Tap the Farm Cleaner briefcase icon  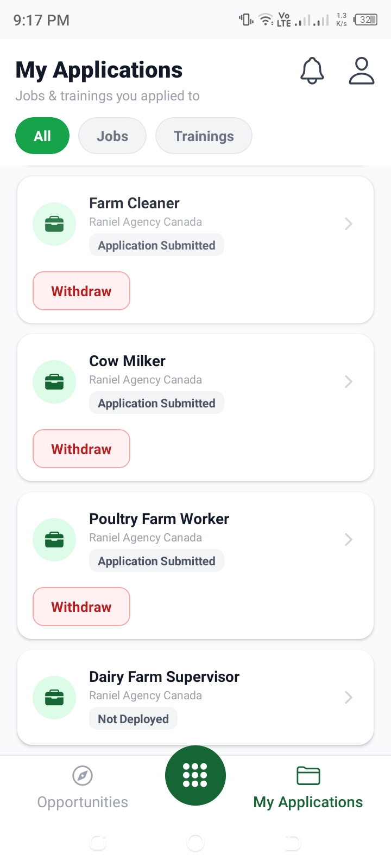[54, 224]
